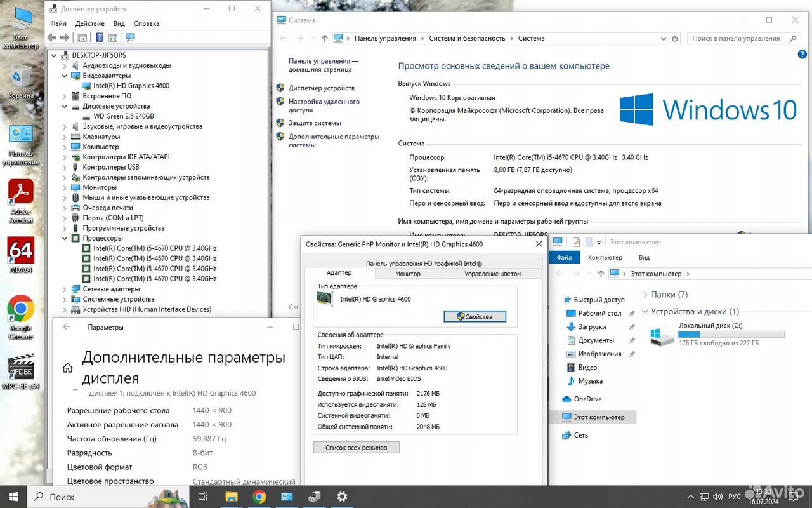Click the Локальный диск (C:) drive icon
This screenshot has height=508, width=812.
pos(662,336)
